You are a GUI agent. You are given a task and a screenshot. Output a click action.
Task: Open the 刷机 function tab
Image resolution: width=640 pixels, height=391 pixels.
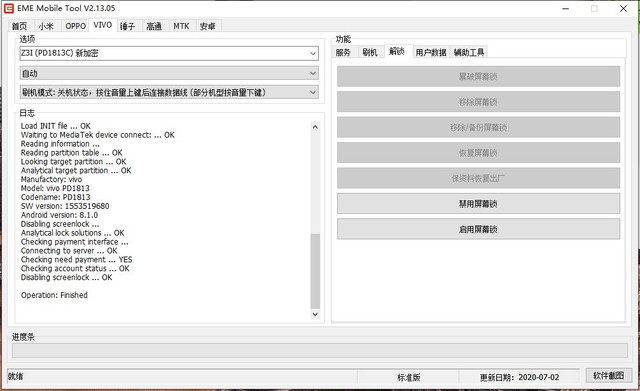coord(370,52)
